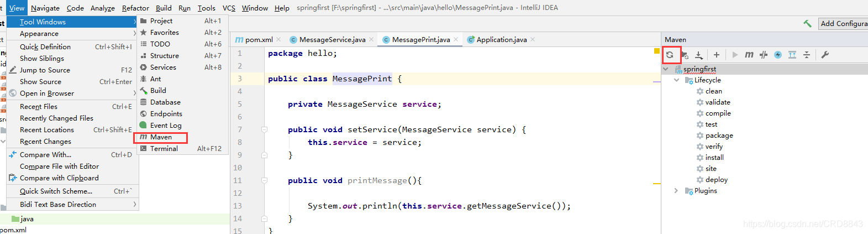Select the deploy lifecycle goal
This screenshot has height=234, width=868.
point(716,180)
